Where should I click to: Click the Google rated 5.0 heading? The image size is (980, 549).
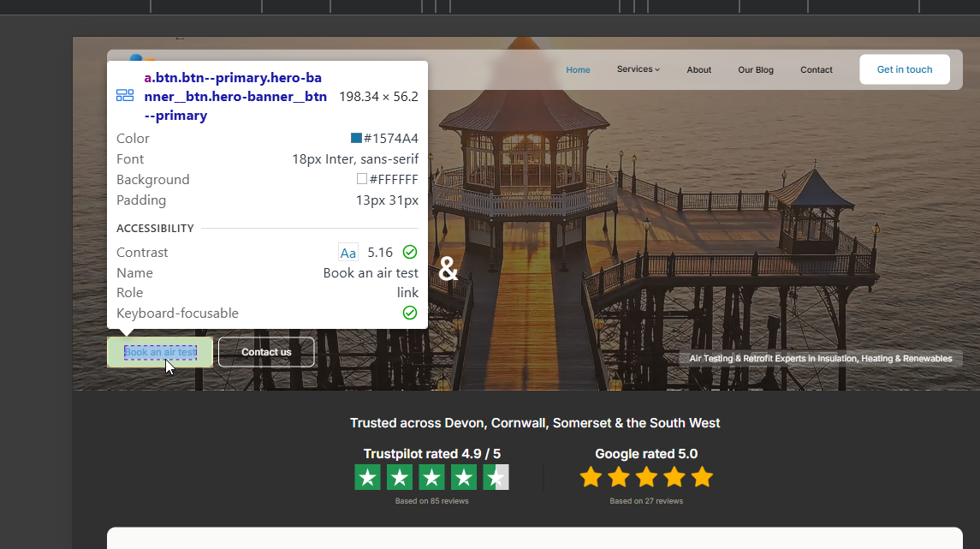646,454
